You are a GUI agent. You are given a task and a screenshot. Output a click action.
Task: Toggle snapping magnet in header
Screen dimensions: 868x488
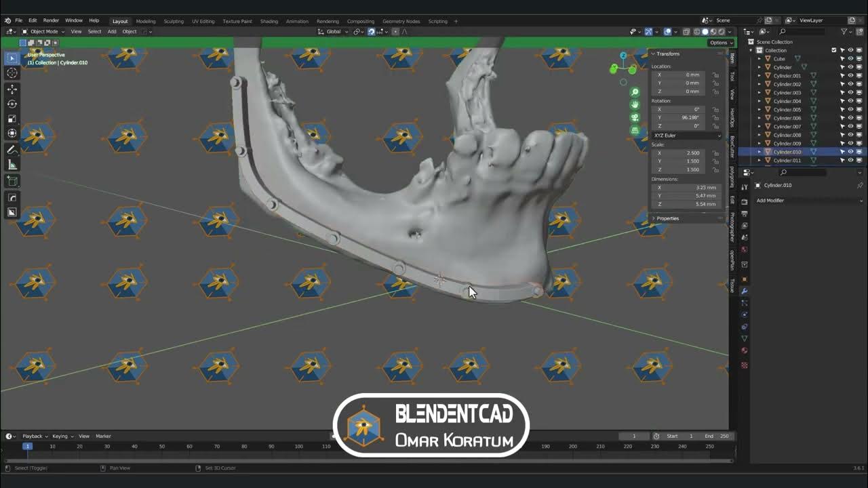click(x=371, y=32)
